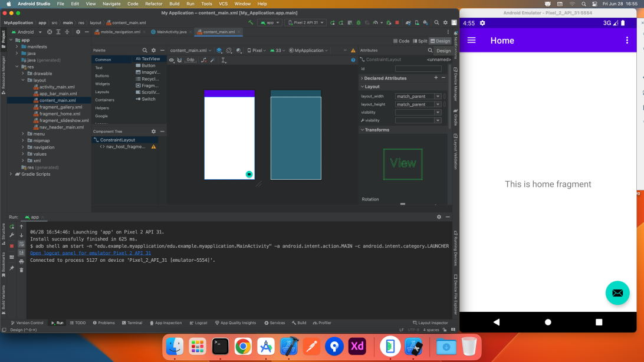Viewport: 644px width, 362px height.
Task: Toggle Autoconnect magnet in design toolbar
Action: point(180,60)
